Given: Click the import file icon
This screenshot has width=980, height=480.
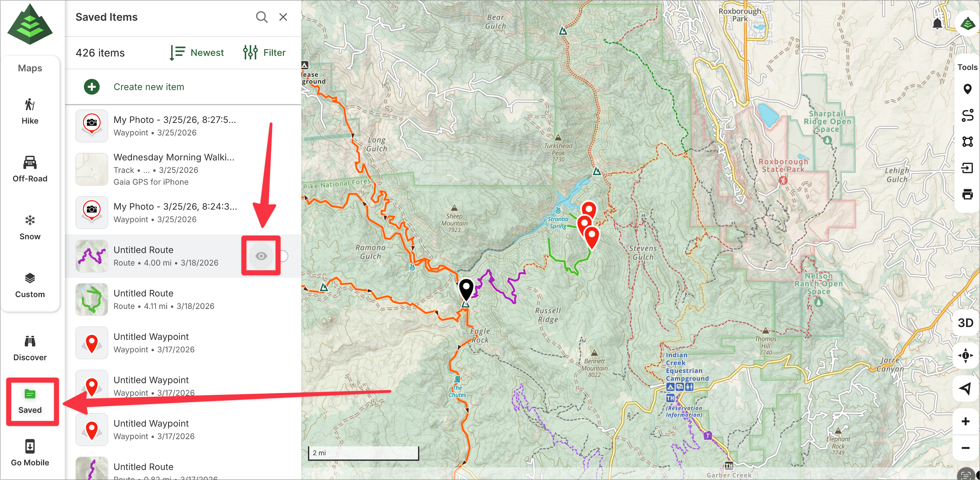Looking at the screenshot, I should tap(967, 168).
